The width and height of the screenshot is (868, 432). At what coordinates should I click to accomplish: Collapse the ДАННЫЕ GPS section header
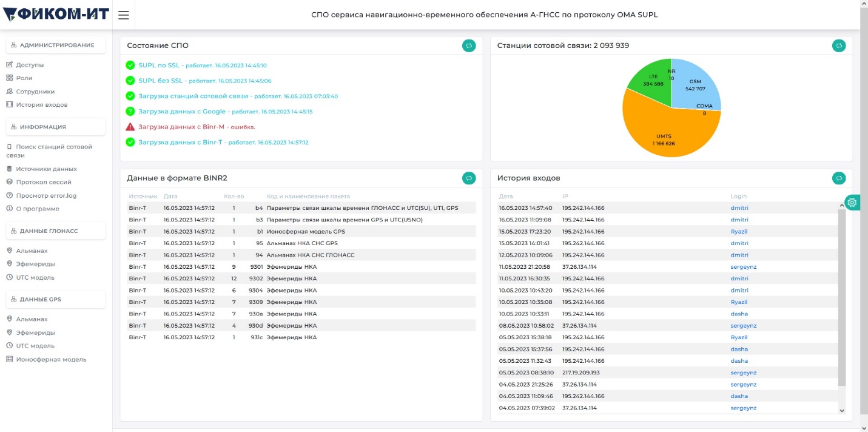56,299
